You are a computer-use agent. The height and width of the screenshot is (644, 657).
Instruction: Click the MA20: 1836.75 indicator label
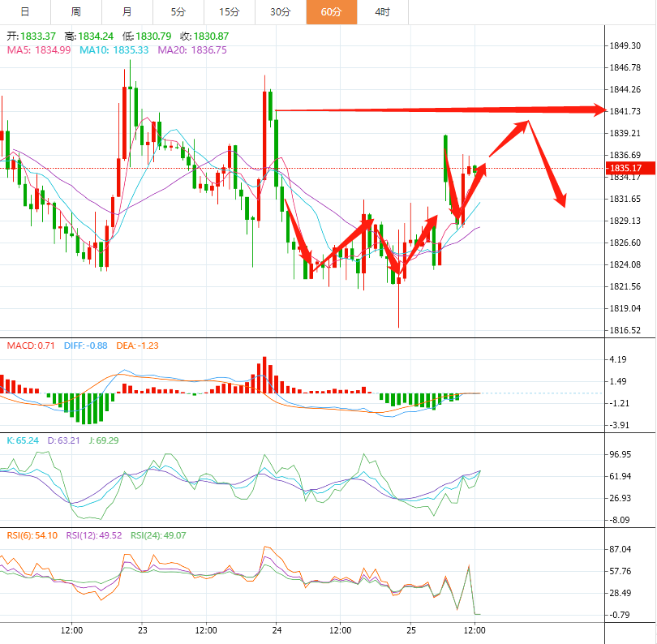click(192, 50)
